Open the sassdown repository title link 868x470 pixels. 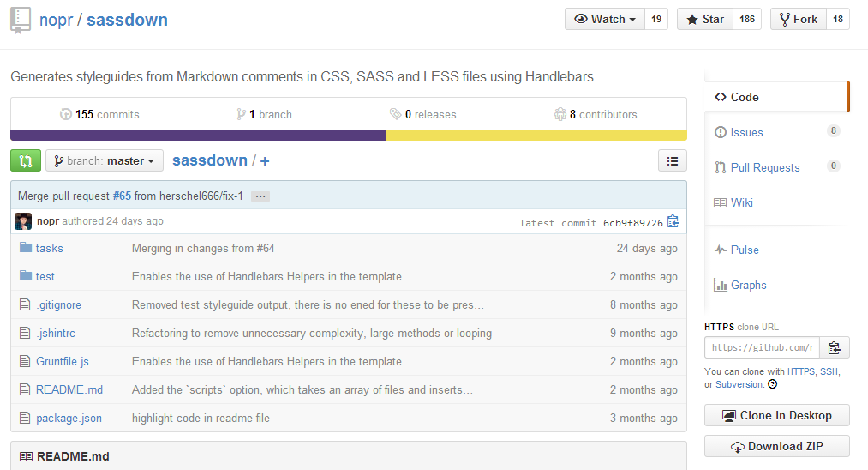[127, 20]
